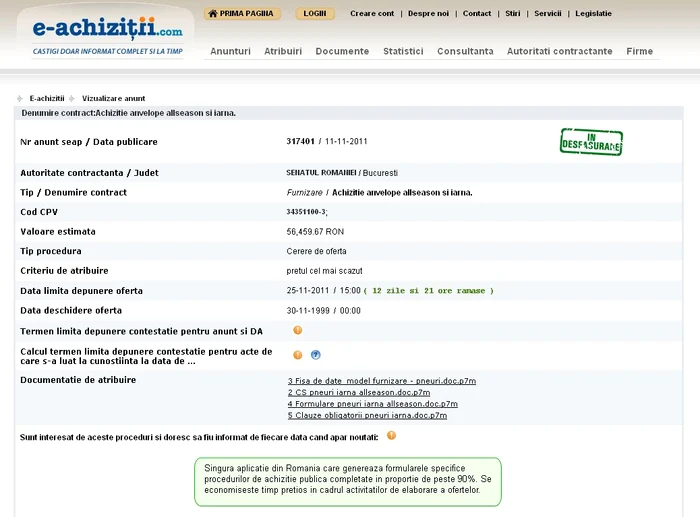Click the orange info icon for Termen limita contestatie
Image resolution: width=700 pixels, height=517 pixels.
pos(297,330)
